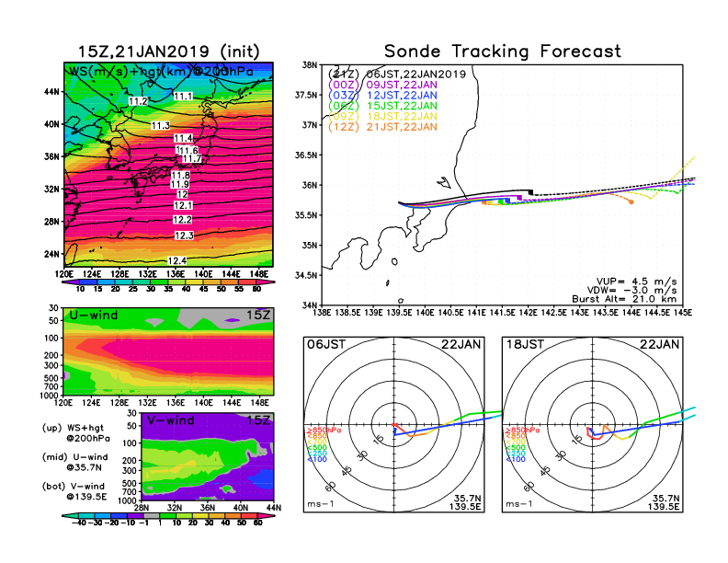
Task: Click the 11.8 height contour label
Action: [180, 175]
